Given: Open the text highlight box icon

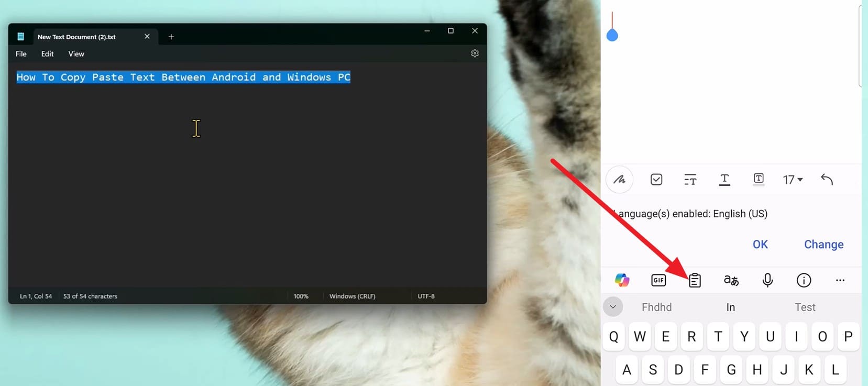Looking at the screenshot, I should (759, 180).
